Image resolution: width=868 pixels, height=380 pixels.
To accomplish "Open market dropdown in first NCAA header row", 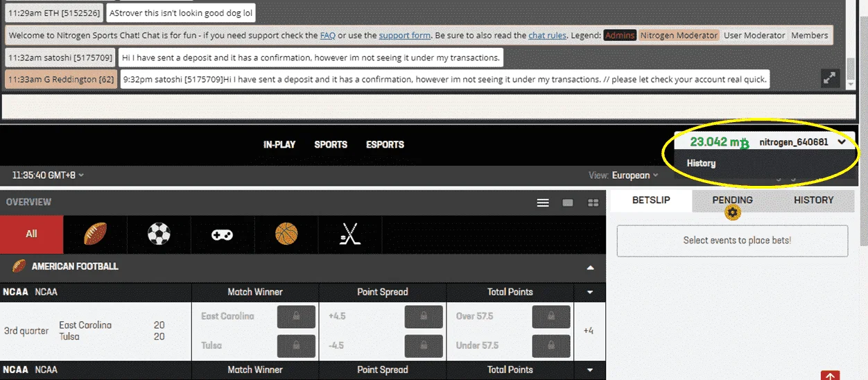I will pos(590,293).
